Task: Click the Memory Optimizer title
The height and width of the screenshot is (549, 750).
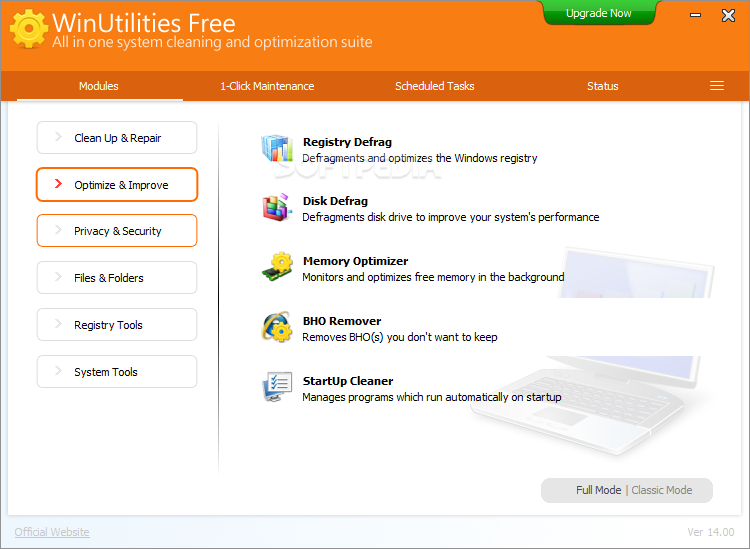Action: (x=355, y=261)
